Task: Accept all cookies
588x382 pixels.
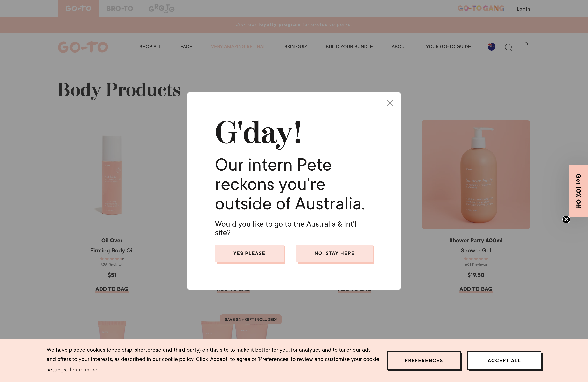Action: pos(504,360)
